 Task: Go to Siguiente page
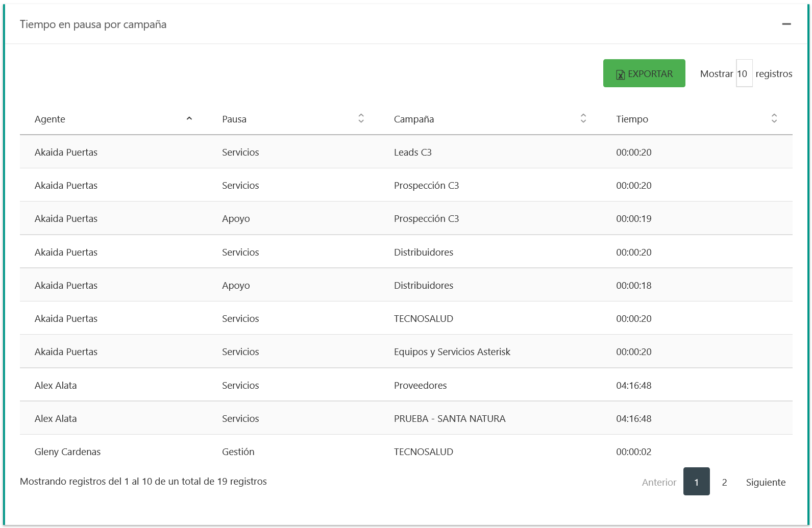pyautogui.click(x=765, y=482)
